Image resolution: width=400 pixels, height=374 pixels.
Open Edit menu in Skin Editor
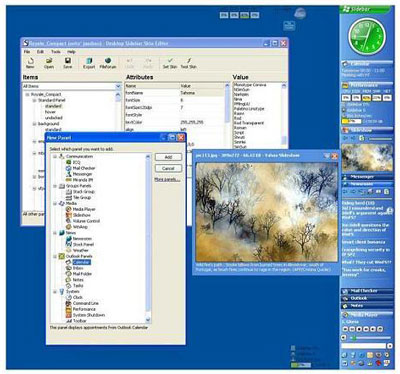click(40, 52)
